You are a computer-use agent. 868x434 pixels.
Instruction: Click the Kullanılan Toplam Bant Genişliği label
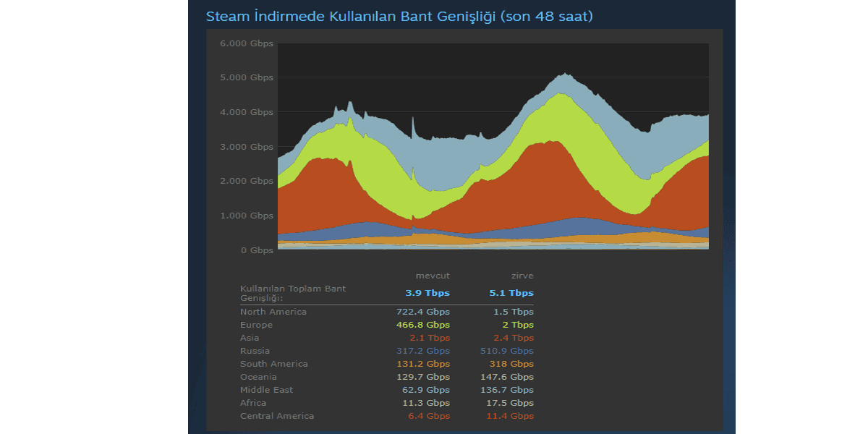coord(293,293)
